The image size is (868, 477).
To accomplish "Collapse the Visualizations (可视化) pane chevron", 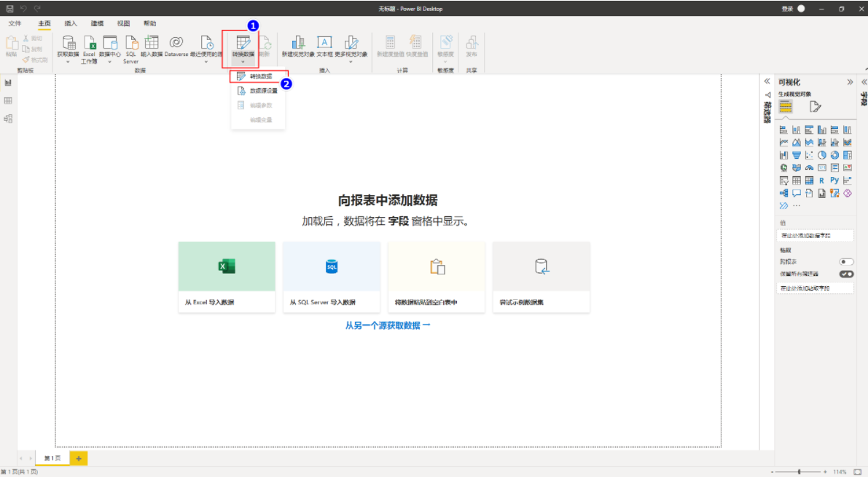I will [x=850, y=82].
